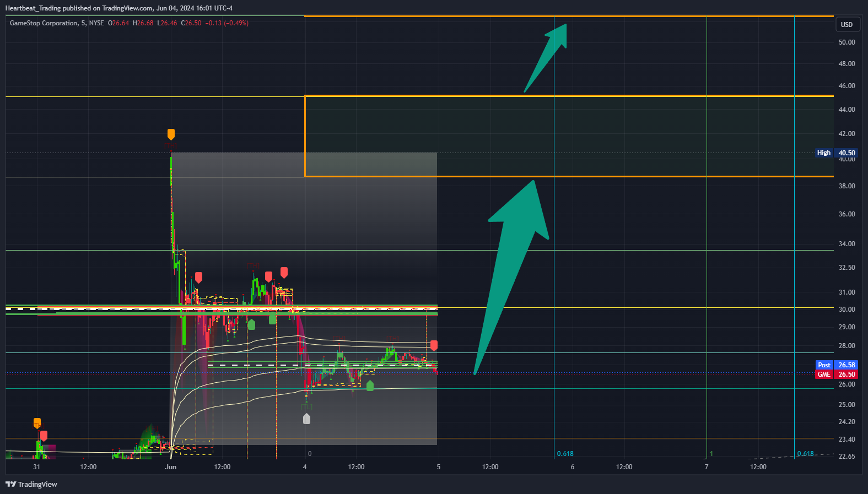This screenshot has width=868, height=494.
Task: Click the 23.40 price axis label
Action: pos(847,439)
